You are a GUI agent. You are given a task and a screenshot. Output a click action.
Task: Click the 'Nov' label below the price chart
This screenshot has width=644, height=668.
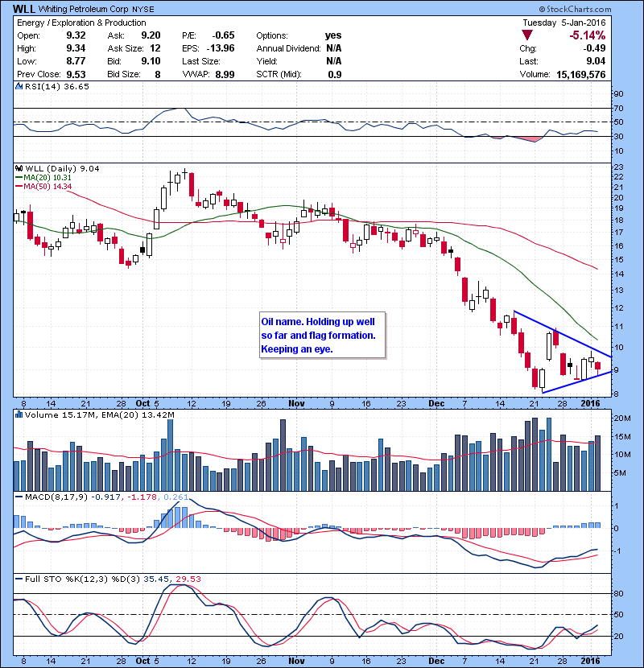click(x=296, y=403)
